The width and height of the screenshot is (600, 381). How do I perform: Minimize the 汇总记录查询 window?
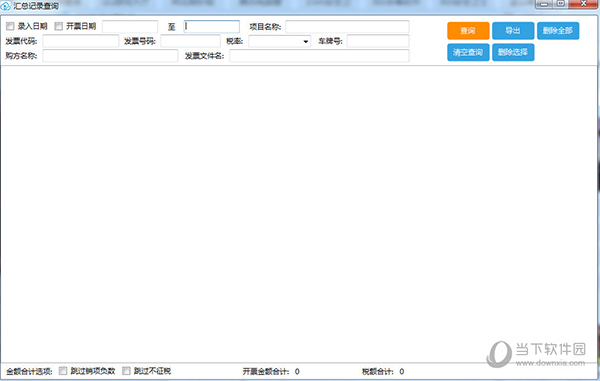click(544, 4)
